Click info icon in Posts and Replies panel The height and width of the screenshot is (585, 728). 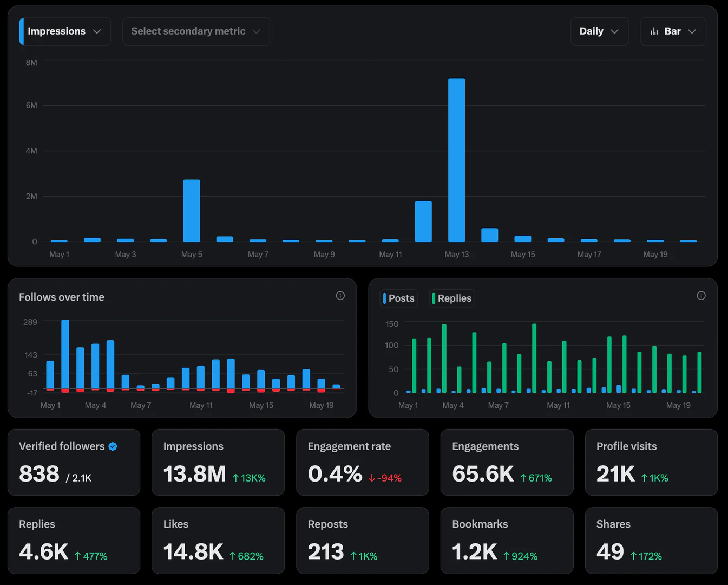tap(701, 296)
